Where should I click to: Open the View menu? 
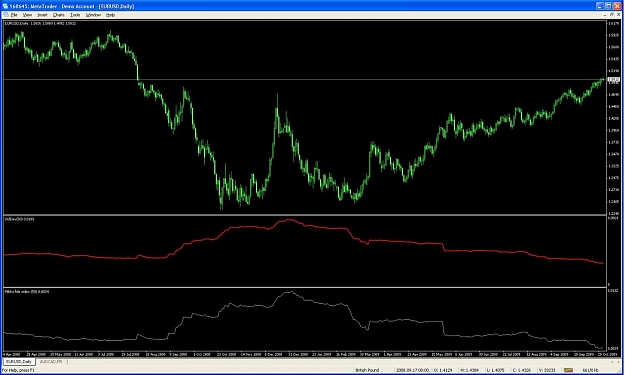pos(27,15)
